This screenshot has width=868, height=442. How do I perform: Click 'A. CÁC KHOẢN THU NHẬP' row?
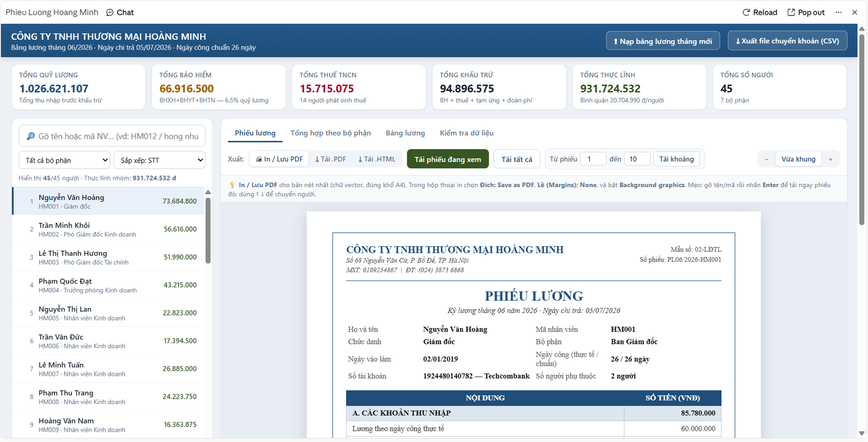pyautogui.click(x=534, y=413)
